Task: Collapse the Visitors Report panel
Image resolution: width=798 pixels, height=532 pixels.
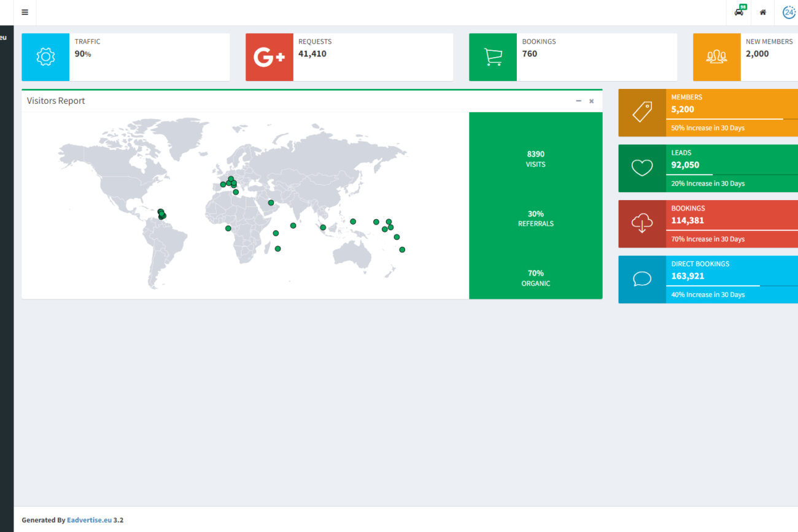Action: pos(578,101)
